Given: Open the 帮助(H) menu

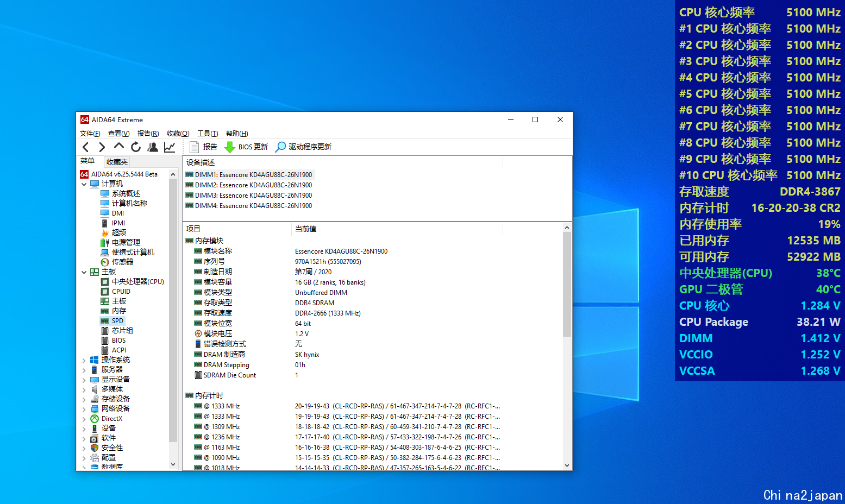Looking at the screenshot, I should tap(237, 134).
